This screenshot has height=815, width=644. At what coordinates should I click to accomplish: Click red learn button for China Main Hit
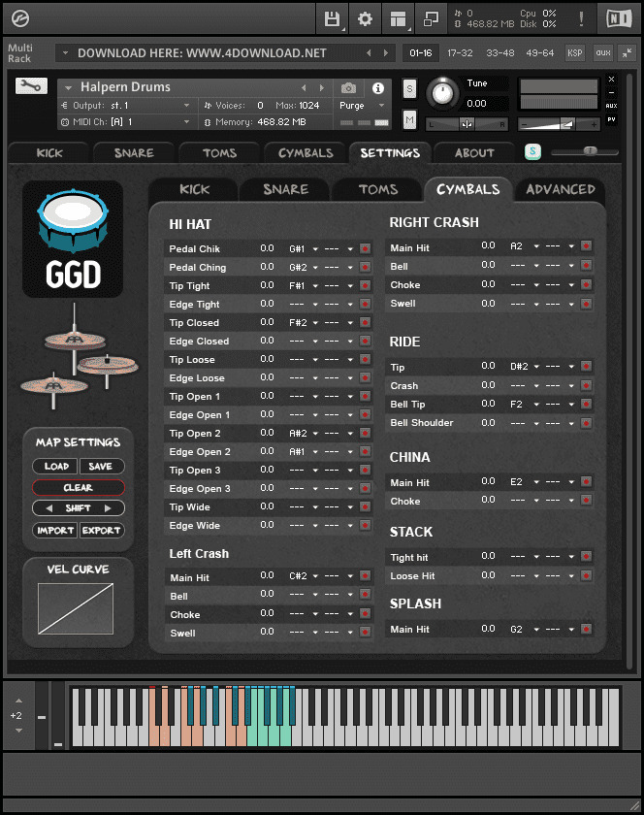(x=586, y=482)
